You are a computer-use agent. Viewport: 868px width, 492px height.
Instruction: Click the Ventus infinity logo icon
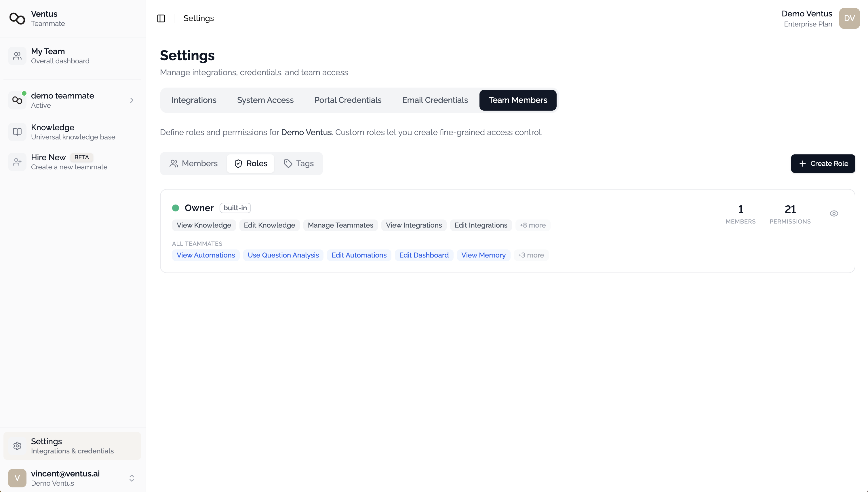(x=17, y=18)
